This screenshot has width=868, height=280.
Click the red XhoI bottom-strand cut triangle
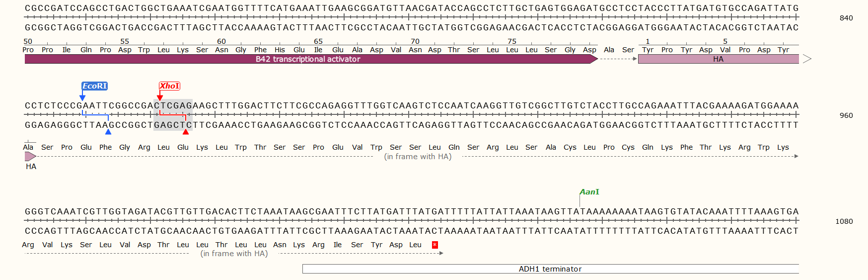(186, 132)
